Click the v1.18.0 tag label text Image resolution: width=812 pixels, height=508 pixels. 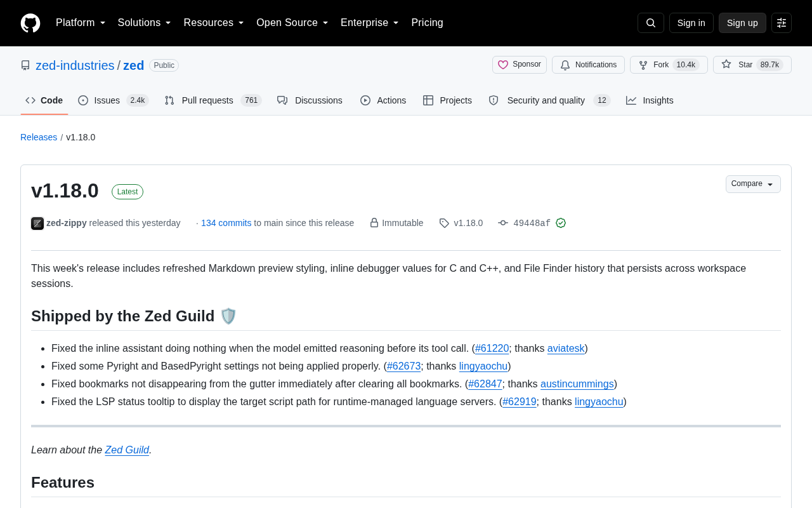tap(468, 223)
